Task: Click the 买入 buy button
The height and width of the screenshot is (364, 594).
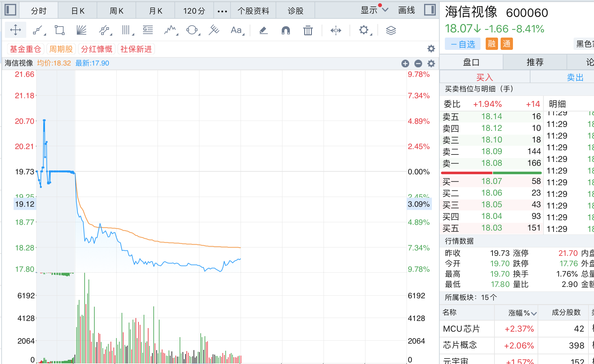Action: point(484,77)
